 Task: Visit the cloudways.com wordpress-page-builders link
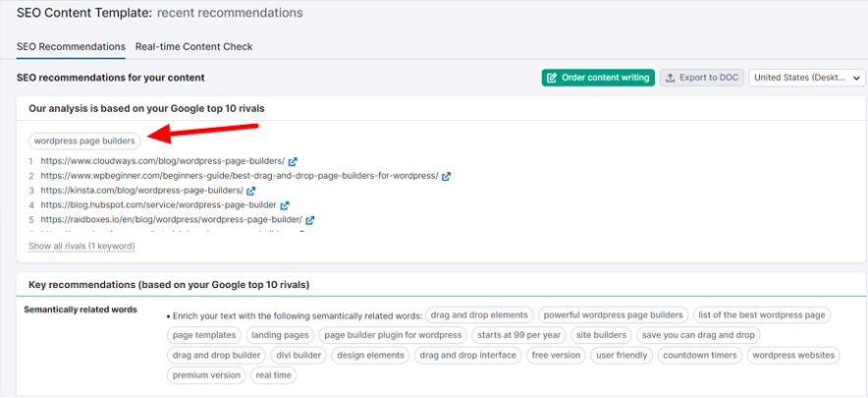click(162, 161)
